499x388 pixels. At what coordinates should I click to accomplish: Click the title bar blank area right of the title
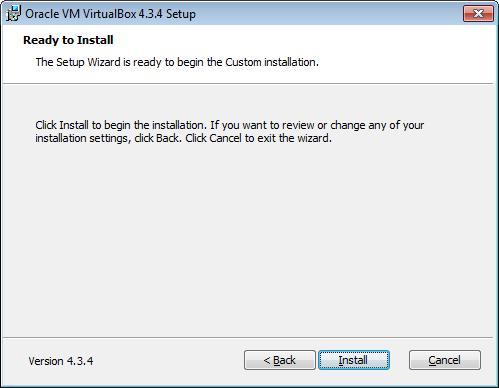click(327, 13)
